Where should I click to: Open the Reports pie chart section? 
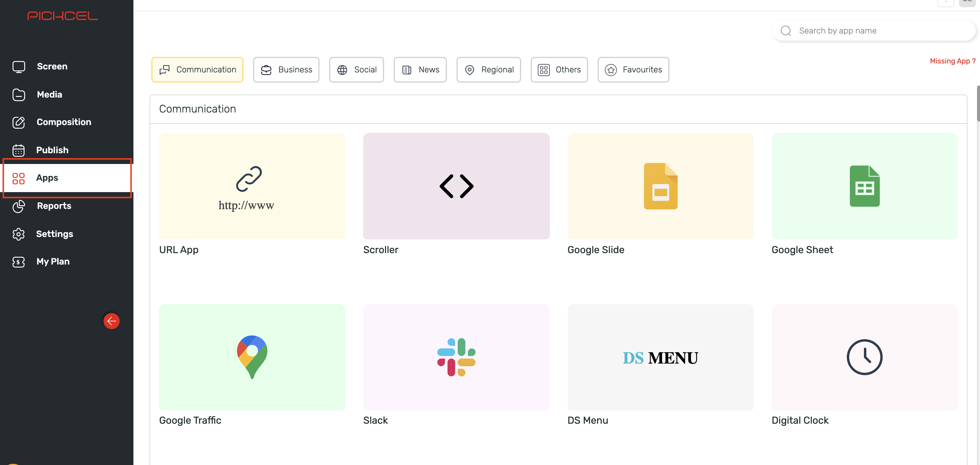pos(54,206)
